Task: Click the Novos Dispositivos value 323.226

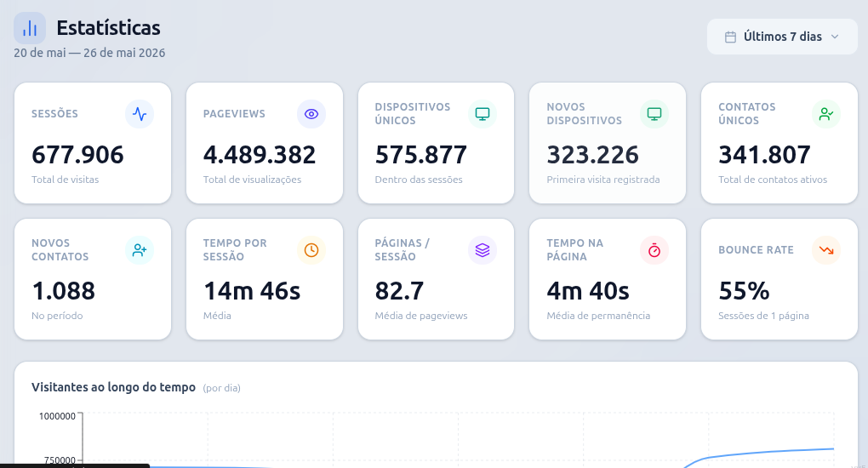Action: [593, 155]
